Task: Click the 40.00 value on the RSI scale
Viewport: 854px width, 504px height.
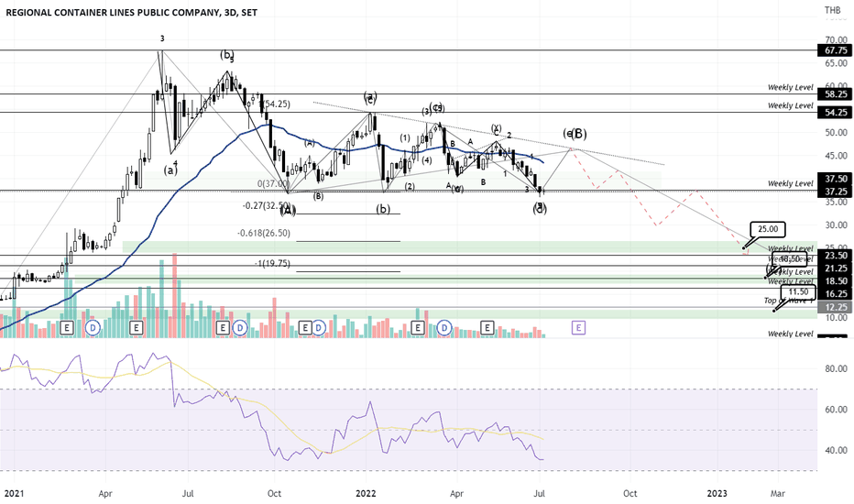Action: pos(836,451)
